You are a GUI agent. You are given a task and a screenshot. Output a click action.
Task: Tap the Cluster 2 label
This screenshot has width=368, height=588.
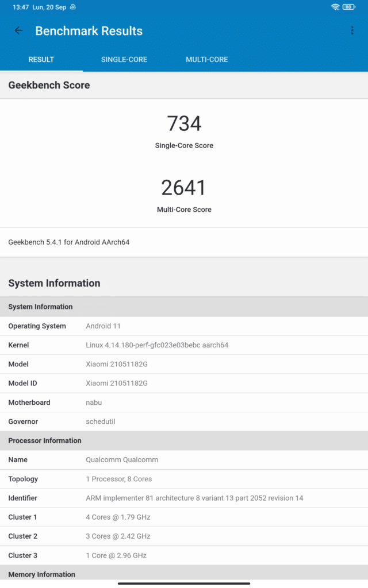[x=23, y=536]
